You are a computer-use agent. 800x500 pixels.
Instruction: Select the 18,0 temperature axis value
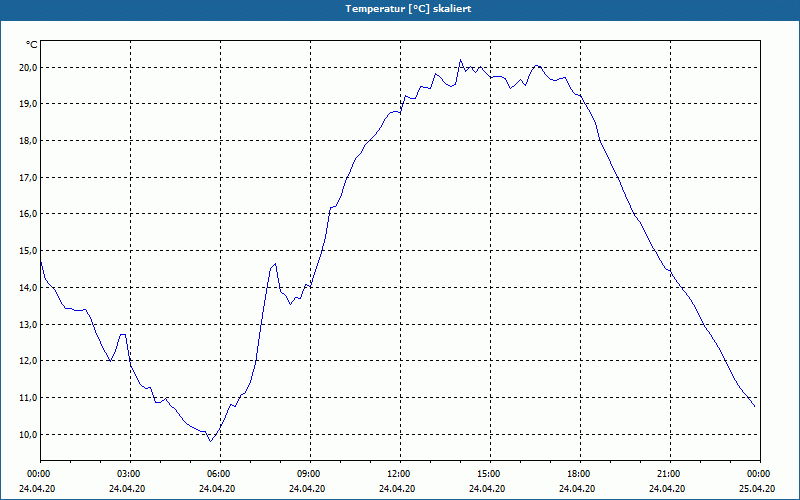pyautogui.click(x=28, y=140)
